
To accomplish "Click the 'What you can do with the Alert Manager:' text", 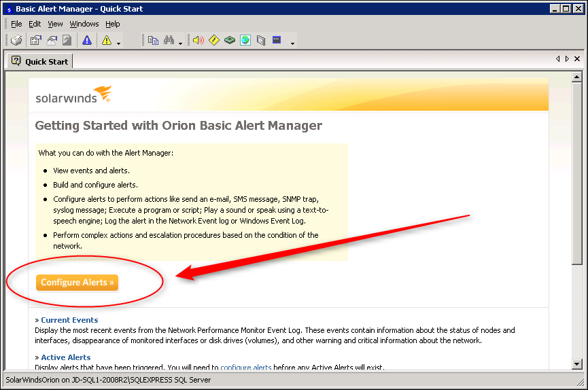I will [x=106, y=153].
